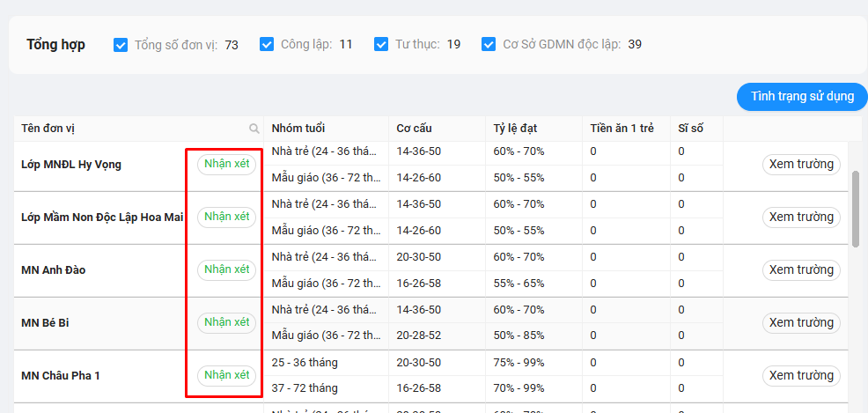This screenshot has height=413, width=868.
Task: Click Xem trường for MN Bé Bi
Action: tap(801, 322)
